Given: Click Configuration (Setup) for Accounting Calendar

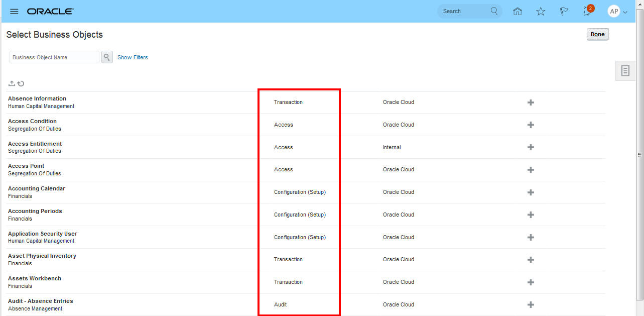Looking at the screenshot, I should click(300, 192).
